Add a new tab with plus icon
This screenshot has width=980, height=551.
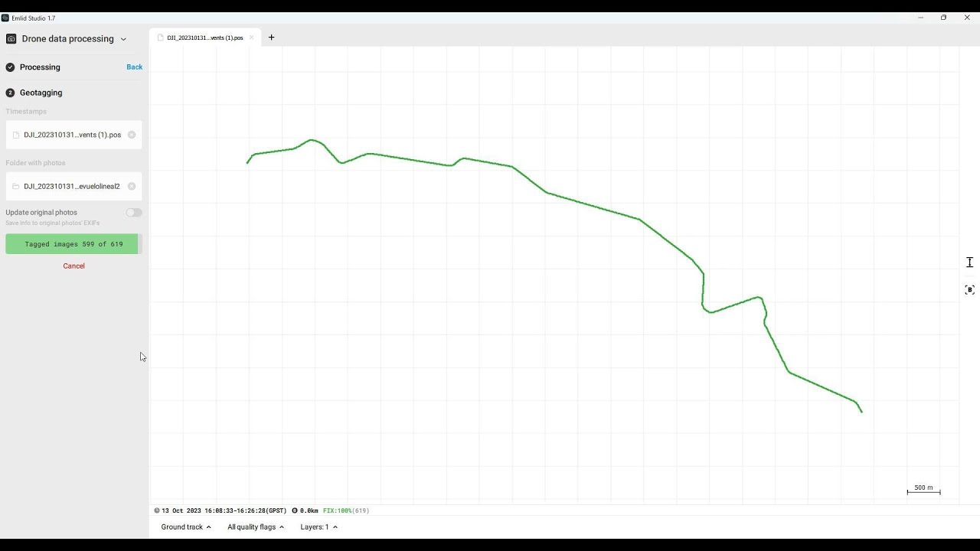coord(271,37)
